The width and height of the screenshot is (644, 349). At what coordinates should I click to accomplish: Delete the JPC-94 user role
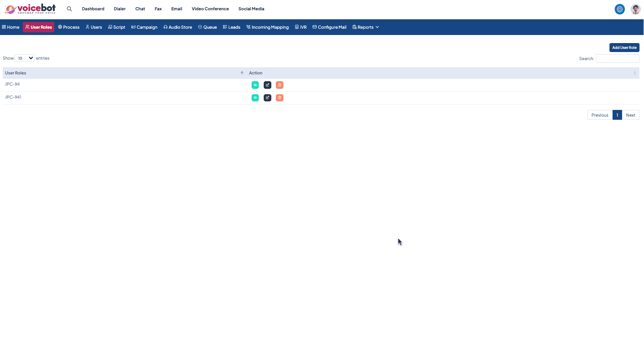[279, 85]
